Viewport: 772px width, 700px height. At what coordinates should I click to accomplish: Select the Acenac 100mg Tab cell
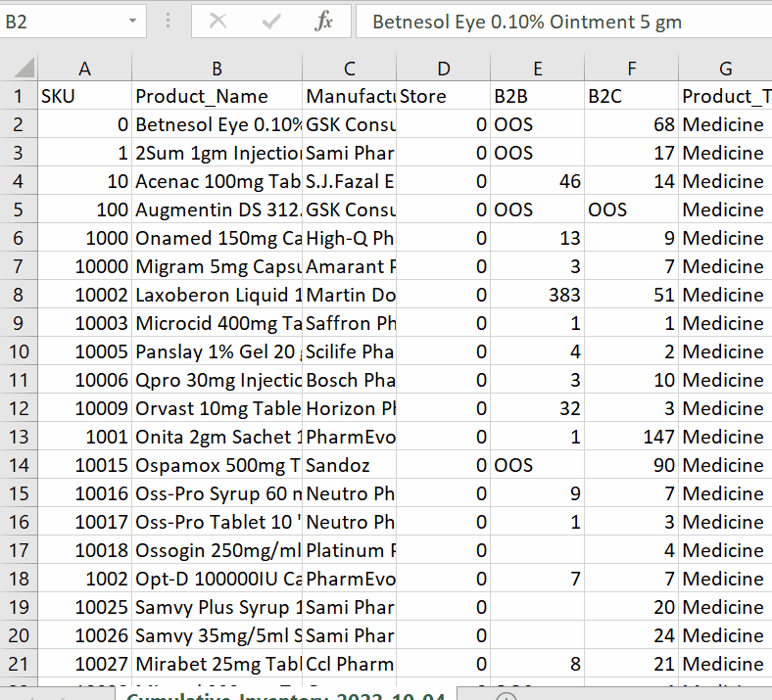(217, 181)
